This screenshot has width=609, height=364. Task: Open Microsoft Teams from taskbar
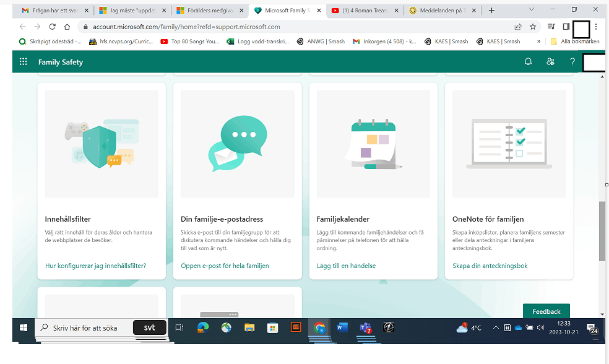tap(366, 328)
